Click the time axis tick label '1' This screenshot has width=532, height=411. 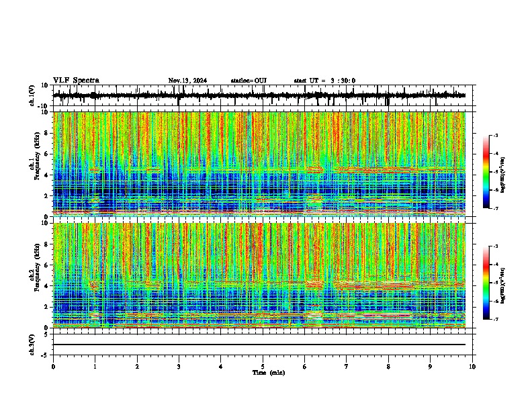point(95,367)
